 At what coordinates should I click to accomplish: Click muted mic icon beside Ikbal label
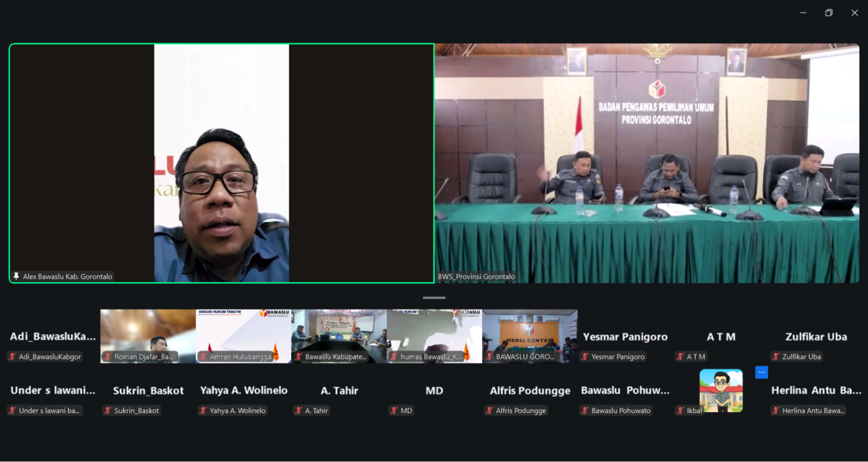point(680,411)
